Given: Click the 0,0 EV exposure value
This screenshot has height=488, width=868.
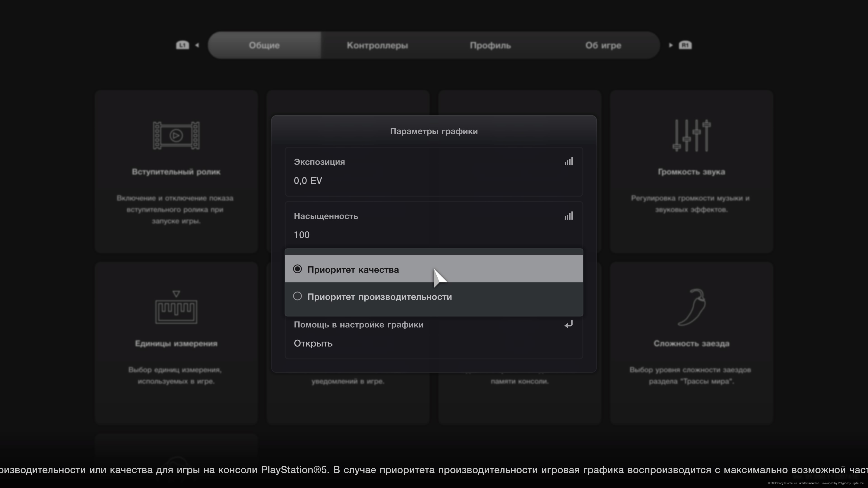Looking at the screenshot, I should [308, 181].
